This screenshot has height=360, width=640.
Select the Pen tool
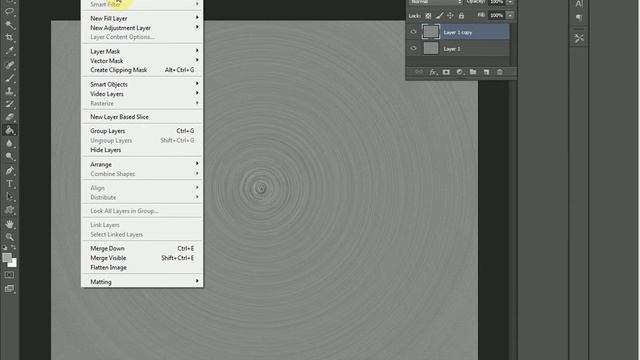[x=9, y=170]
